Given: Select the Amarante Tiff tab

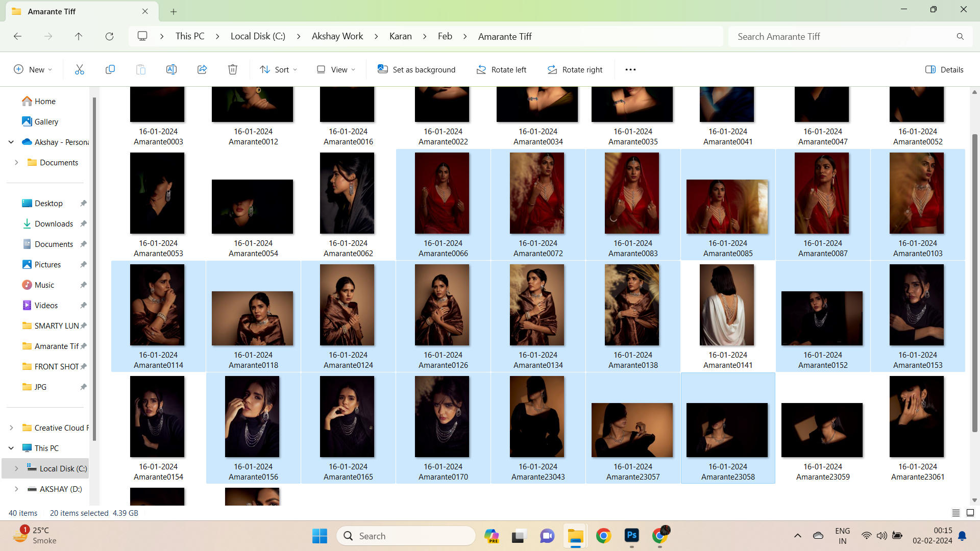Looking at the screenshot, I should point(82,11).
